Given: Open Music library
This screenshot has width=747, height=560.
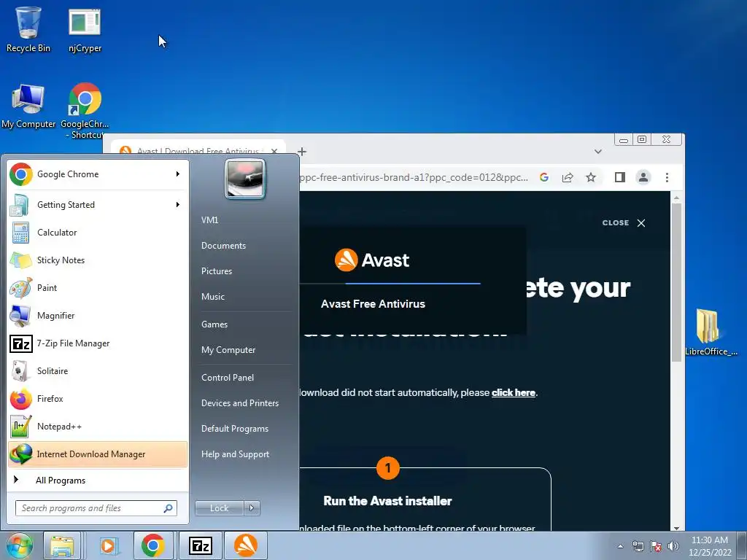Looking at the screenshot, I should [213, 297].
